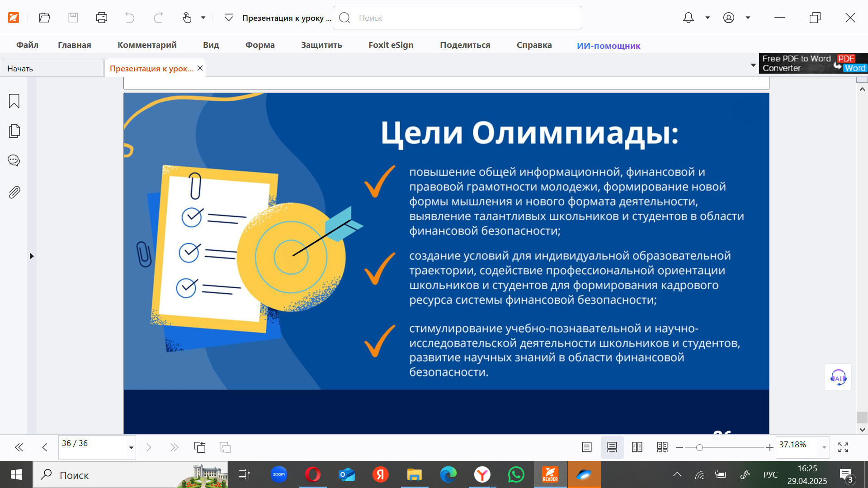Select the Hand tool icon
868x488 pixels.
[187, 18]
